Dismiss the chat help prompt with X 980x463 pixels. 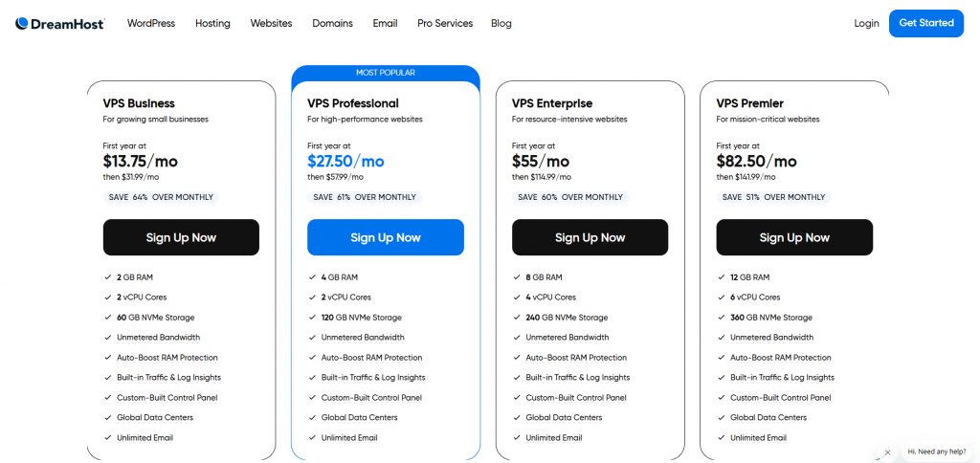[x=887, y=452]
